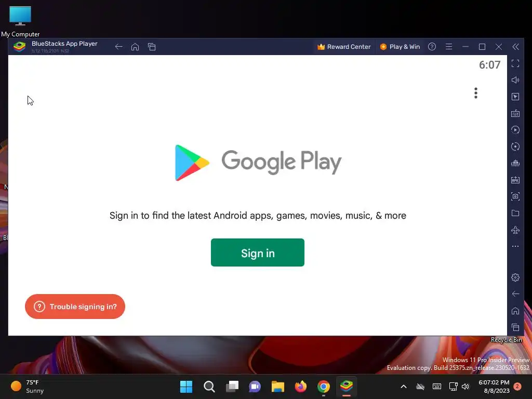Open multi-instance manager icon in sidebar
Screen dimensions: 532x399
pyautogui.click(x=515, y=163)
